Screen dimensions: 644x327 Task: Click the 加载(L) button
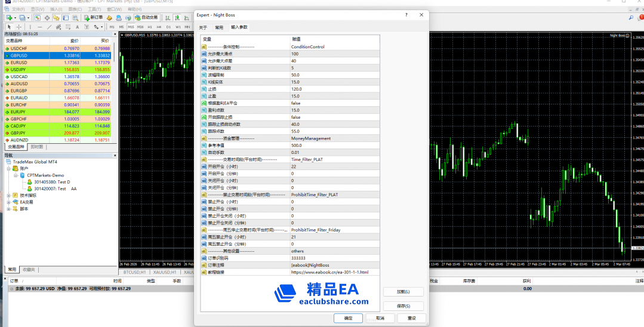403,292
